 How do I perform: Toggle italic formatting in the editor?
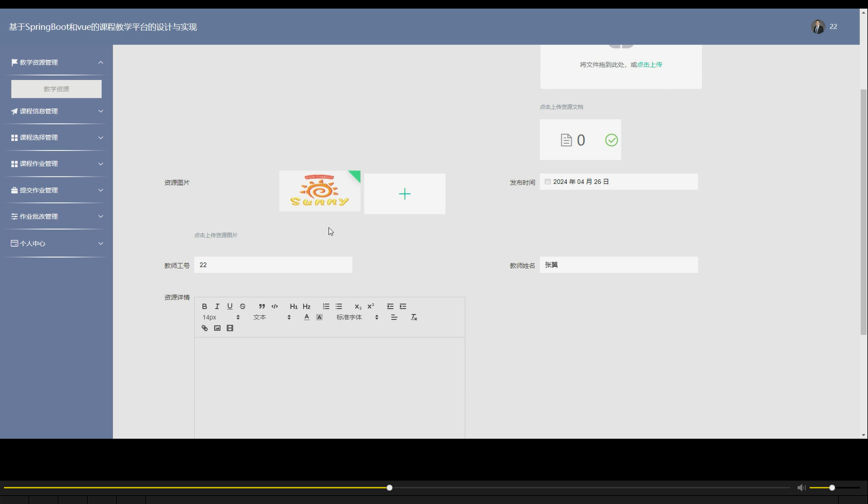click(217, 306)
